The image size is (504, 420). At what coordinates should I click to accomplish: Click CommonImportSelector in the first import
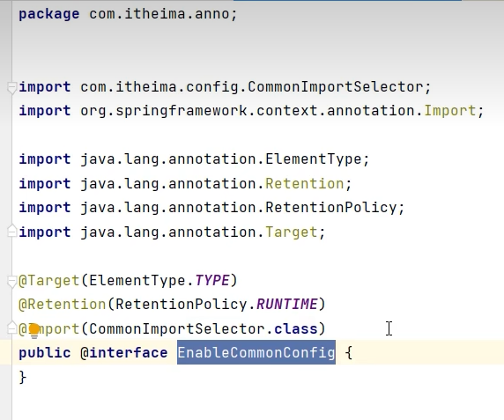[x=336, y=87]
